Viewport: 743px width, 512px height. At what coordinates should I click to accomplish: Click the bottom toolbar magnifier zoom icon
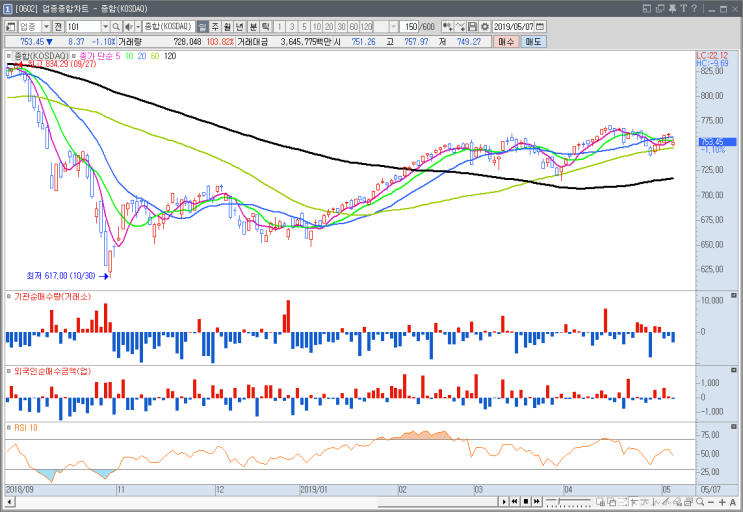(700, 502)
